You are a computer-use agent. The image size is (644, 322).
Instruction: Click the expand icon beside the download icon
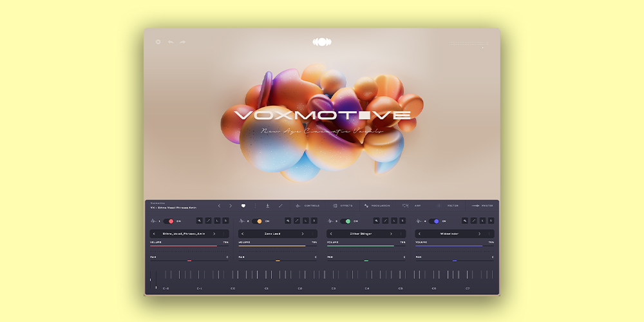(281, 206)
